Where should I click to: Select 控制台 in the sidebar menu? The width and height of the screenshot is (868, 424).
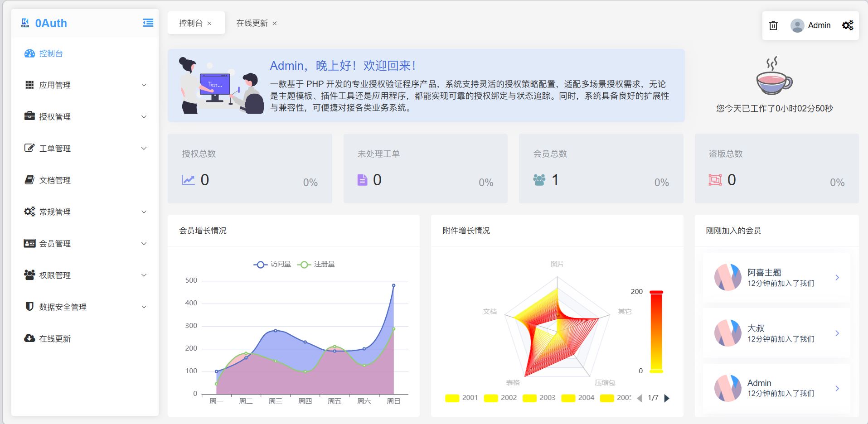[85, 53]
